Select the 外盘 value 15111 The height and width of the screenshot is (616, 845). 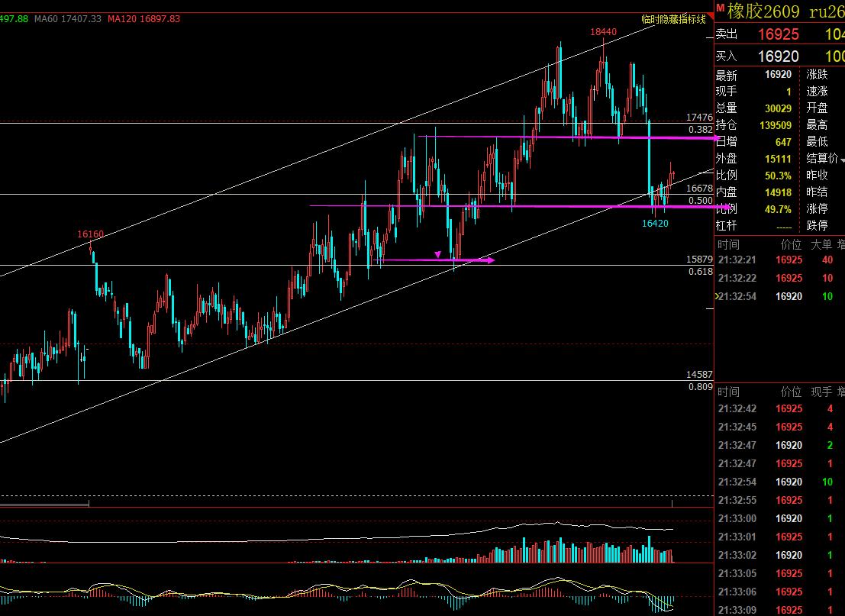coord(778,159)
